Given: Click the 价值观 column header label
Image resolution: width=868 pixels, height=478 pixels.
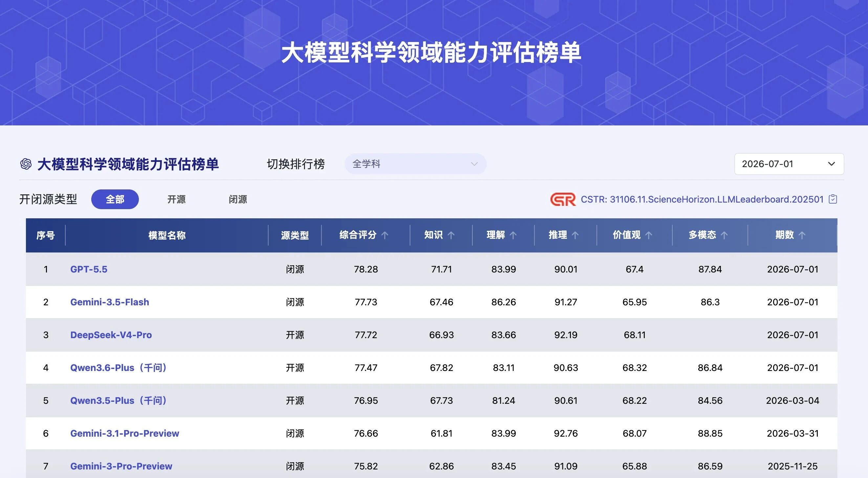Looking at the screenshot, I should [627, 235].
